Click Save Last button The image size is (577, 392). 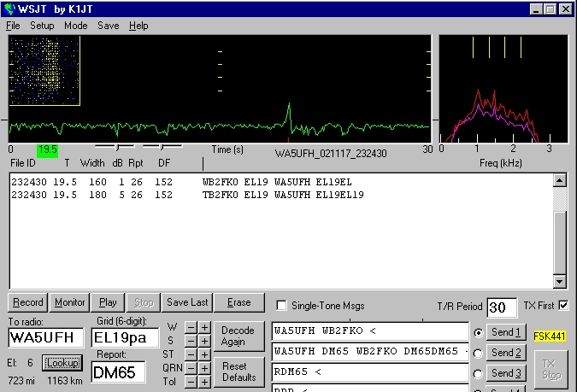pos(187,302)
